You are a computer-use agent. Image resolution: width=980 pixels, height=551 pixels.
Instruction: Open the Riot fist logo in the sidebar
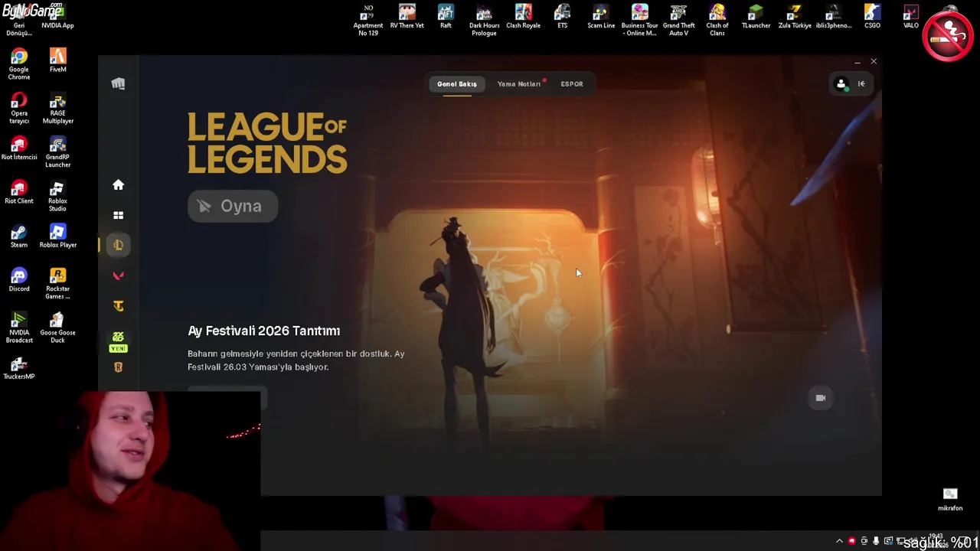coord(118,83)
